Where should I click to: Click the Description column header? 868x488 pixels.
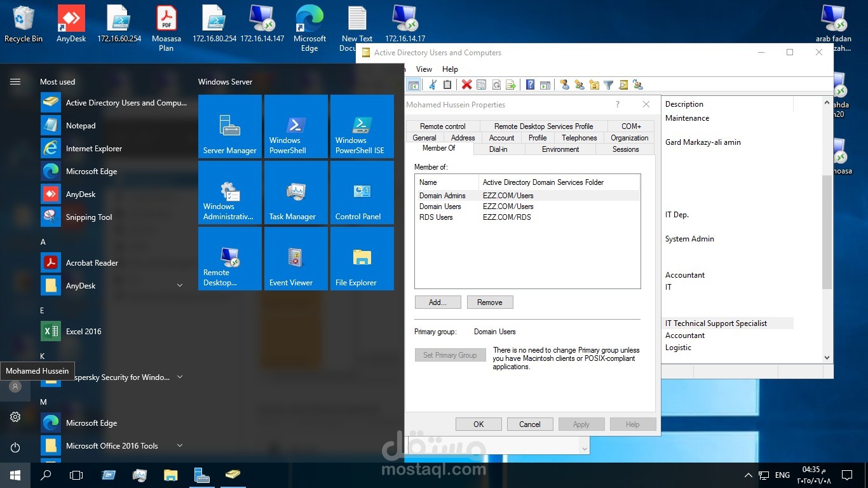point(728,104)
